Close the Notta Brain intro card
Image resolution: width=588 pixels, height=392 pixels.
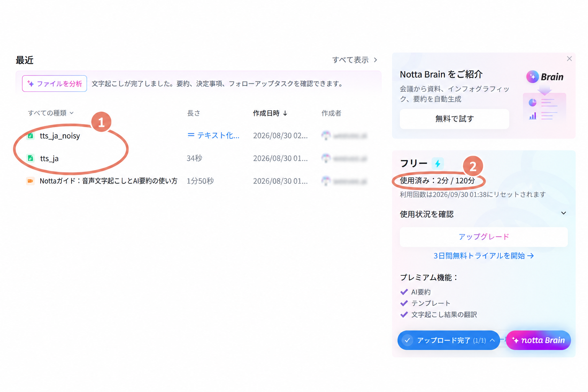(x=569, y=59)
